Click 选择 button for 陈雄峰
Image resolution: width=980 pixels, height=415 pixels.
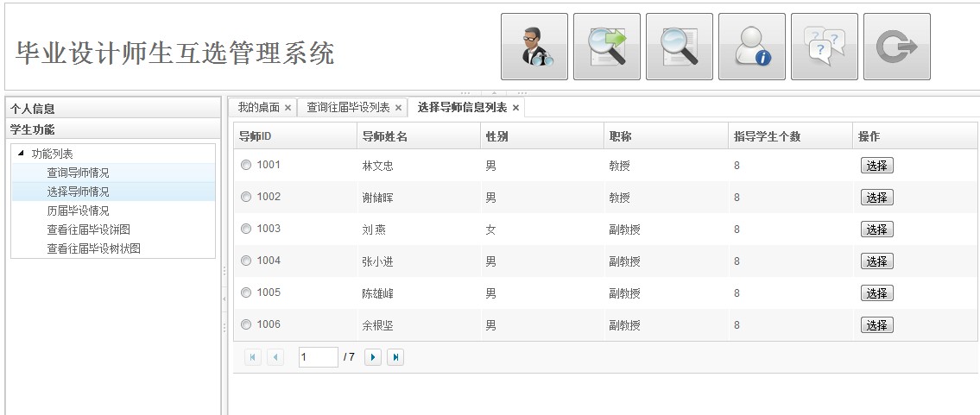(x=877, y=292)
